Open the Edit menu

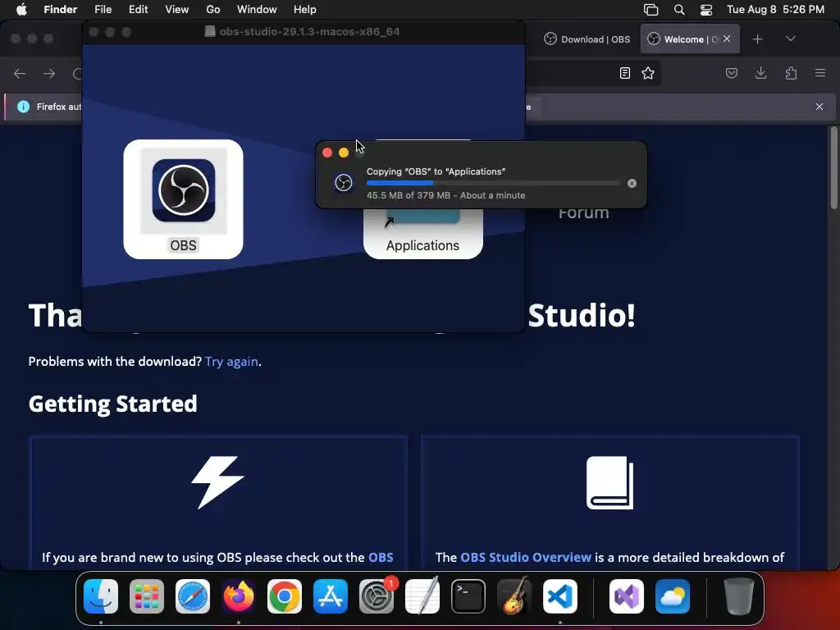coord(138,10)
